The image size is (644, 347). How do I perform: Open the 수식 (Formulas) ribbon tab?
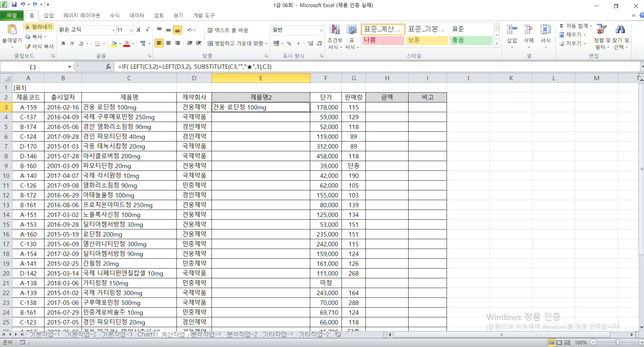115,15
